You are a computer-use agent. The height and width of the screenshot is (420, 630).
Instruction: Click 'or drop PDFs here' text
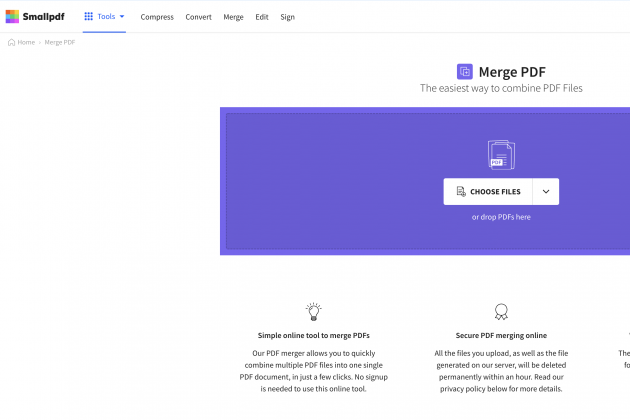501,217
